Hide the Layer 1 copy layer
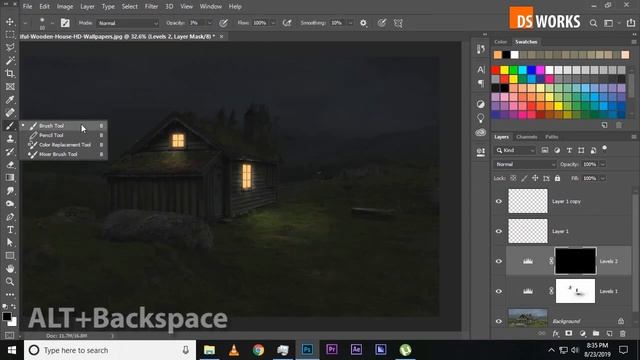The width and height of the screenshot is (640, 360). (499, 201)
